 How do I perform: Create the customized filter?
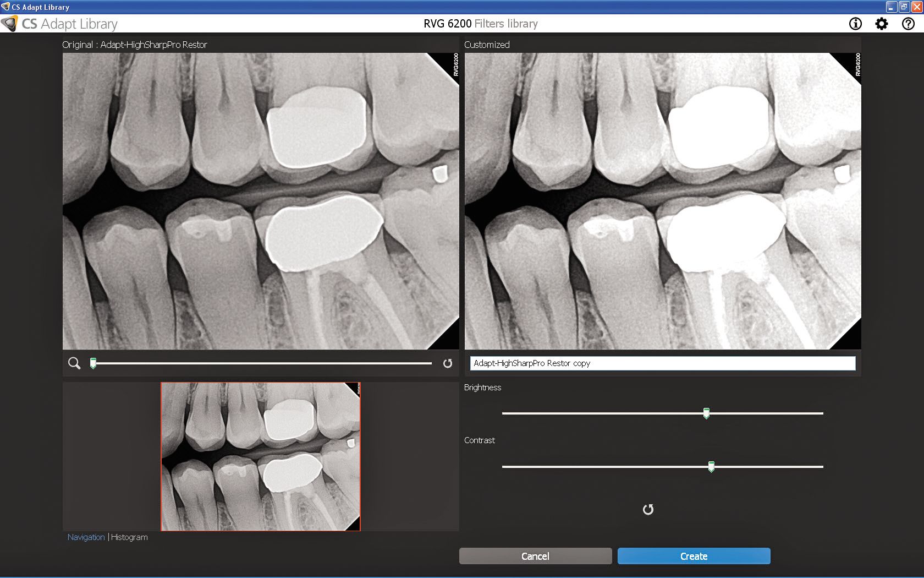coord(694,556)
